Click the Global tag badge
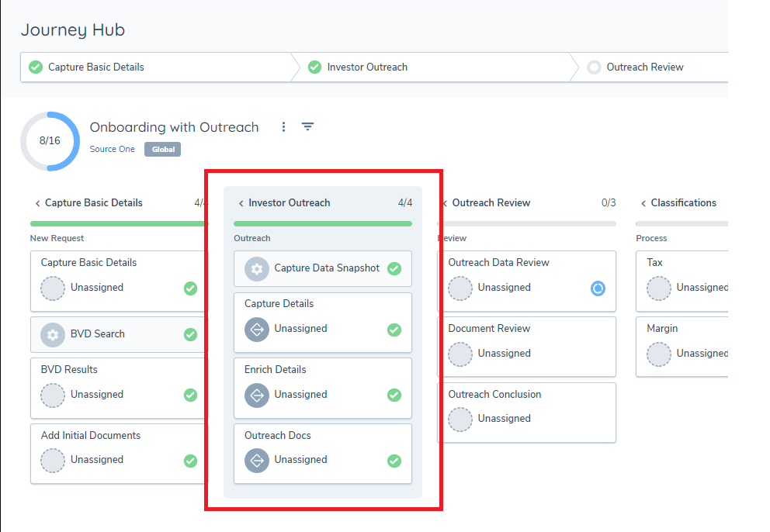 click(162, 149)
